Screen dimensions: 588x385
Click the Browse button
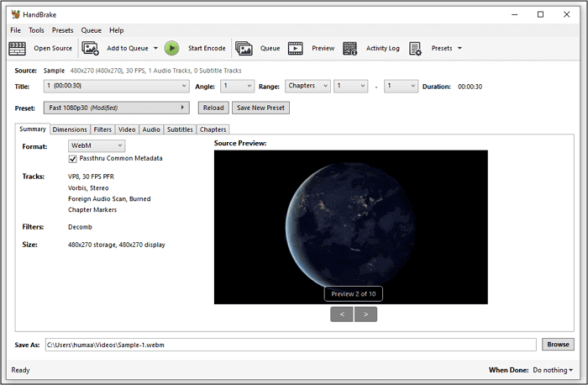coord(558,344)
